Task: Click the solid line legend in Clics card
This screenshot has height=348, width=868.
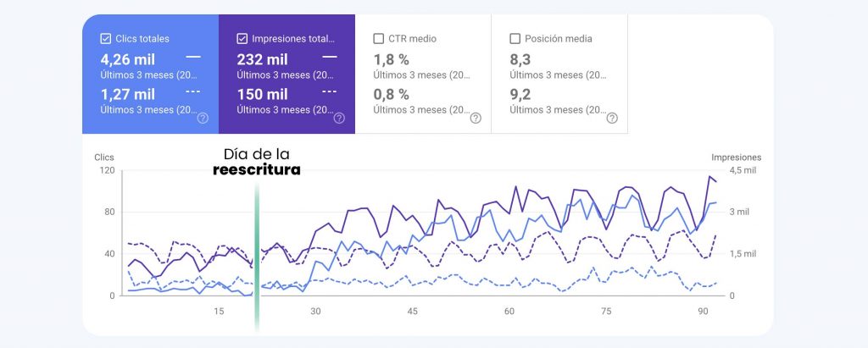Action: (x=193, y=57)
